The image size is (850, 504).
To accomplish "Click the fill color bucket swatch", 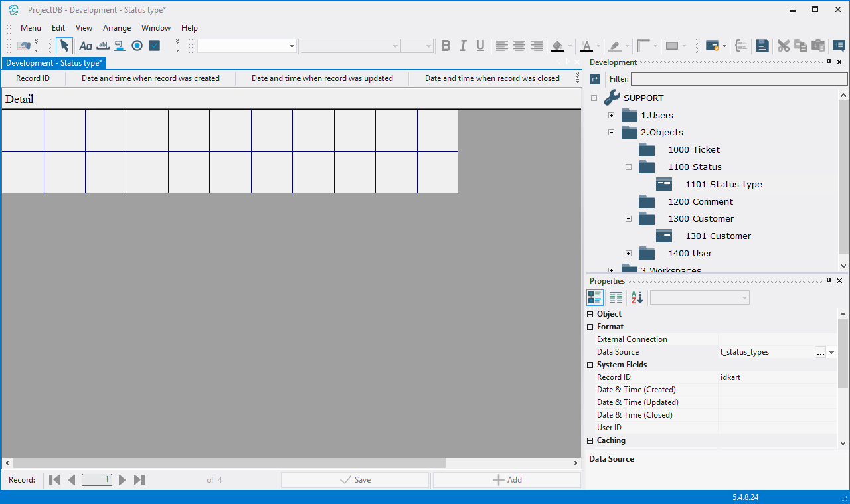I will [558, 46].
